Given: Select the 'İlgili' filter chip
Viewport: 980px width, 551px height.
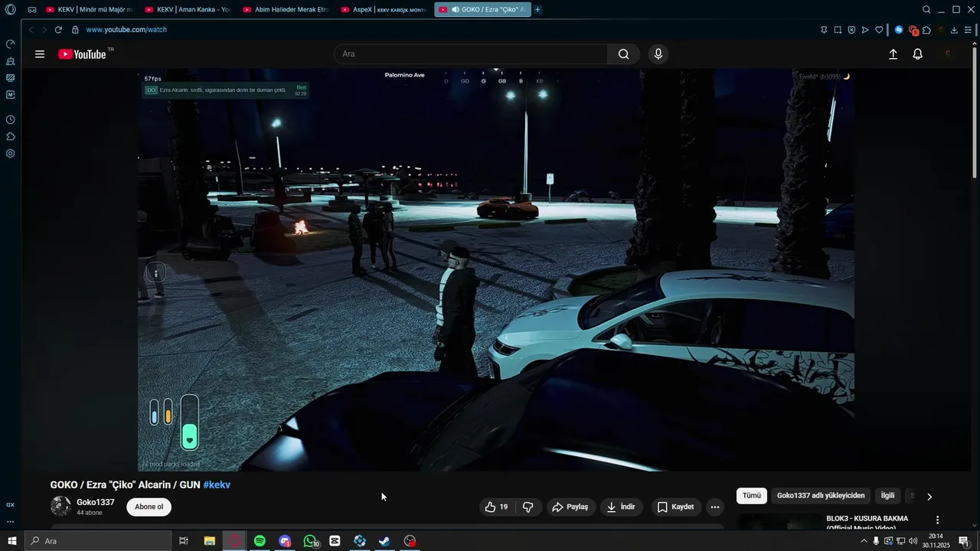Looking at the screenshot, I should (x=887, y=496).
